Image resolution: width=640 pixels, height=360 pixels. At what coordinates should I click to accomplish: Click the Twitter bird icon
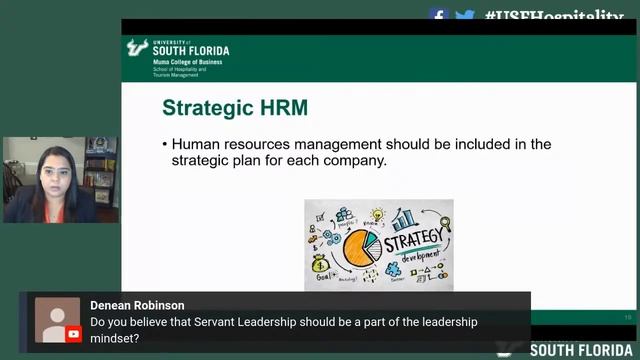465,14
